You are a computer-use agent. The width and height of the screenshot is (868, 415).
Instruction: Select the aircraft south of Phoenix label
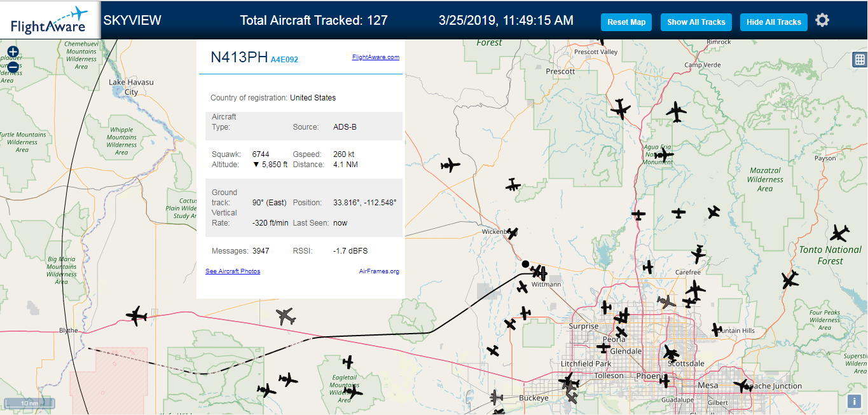click(665, 381)
